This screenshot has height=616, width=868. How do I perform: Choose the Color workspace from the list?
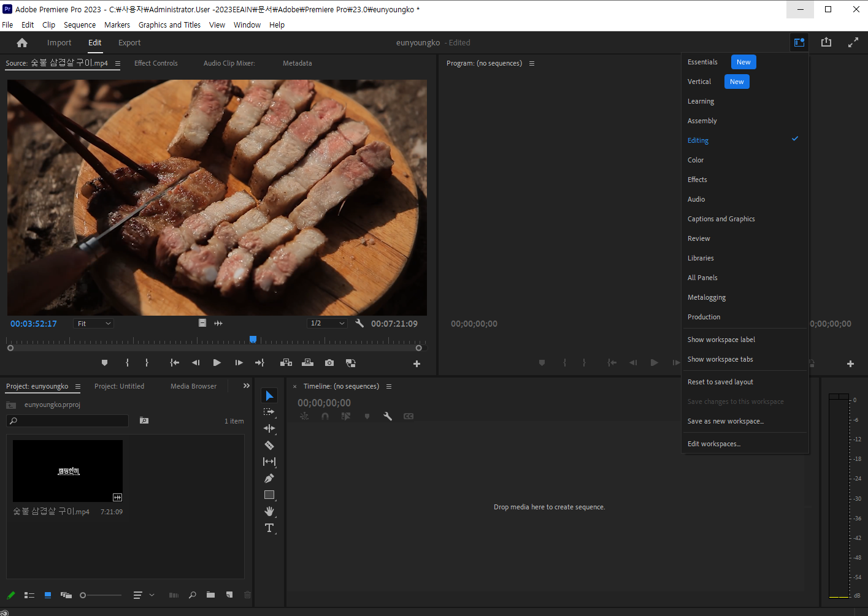click(x=696, y=160)
